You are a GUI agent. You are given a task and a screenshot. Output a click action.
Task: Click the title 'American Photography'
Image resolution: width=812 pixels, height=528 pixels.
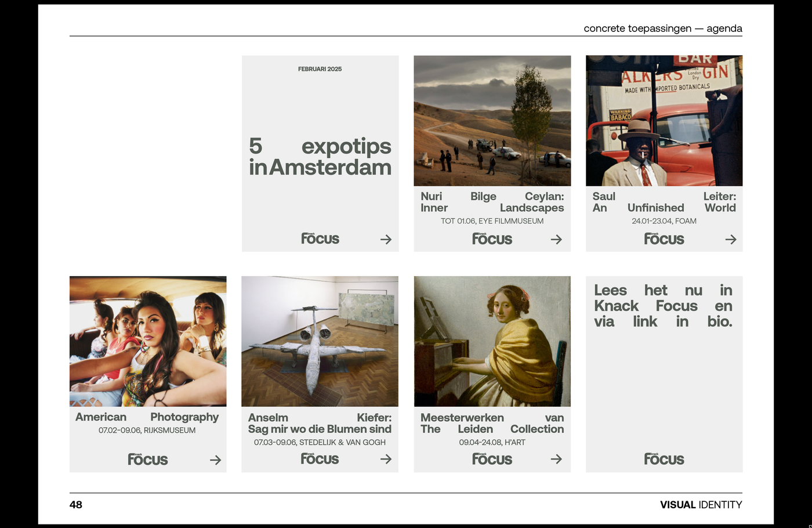tap(147, 417)
